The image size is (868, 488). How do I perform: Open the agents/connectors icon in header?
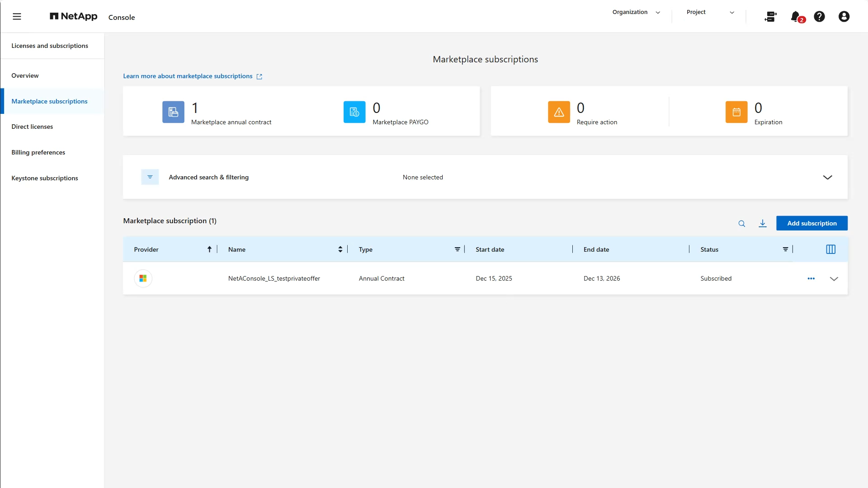(770, 17)
